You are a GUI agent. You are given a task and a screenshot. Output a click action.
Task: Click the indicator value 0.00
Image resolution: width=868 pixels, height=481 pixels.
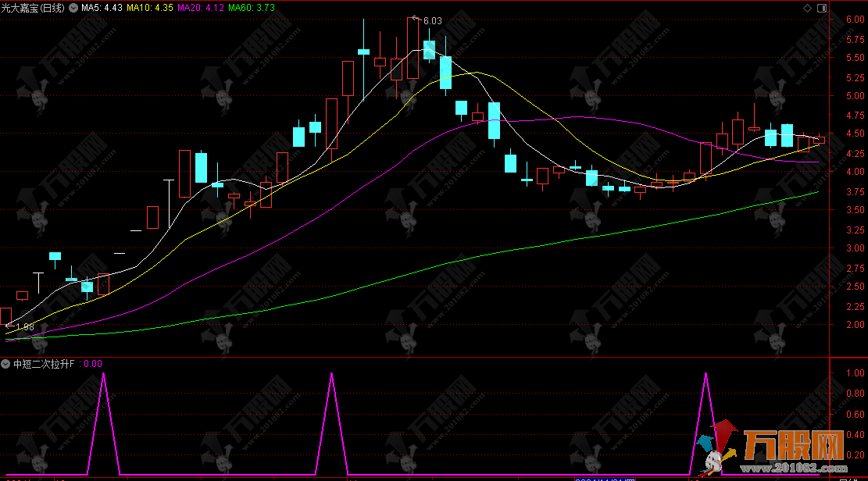pyautogui.click(x=93, y=364)
